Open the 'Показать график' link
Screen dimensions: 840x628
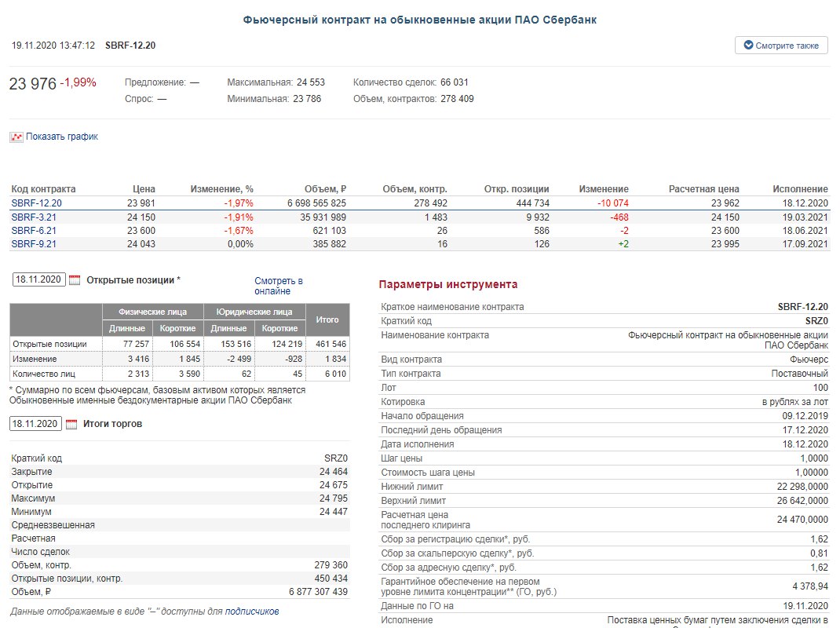point(61,137)
